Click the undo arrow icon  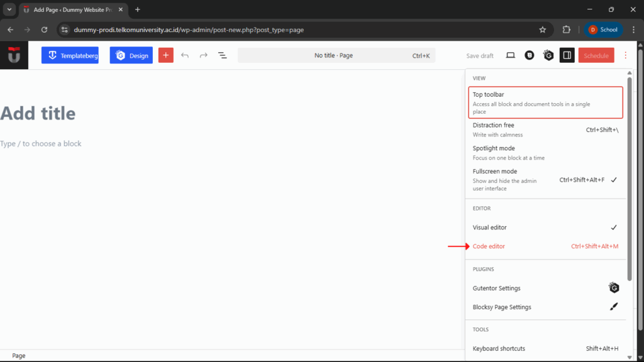(x=185, y=55)
